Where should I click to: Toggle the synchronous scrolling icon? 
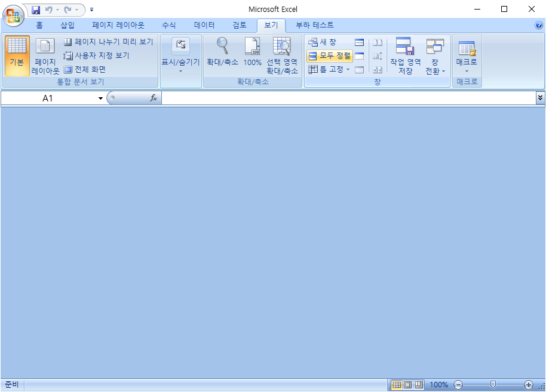point(378,56)
